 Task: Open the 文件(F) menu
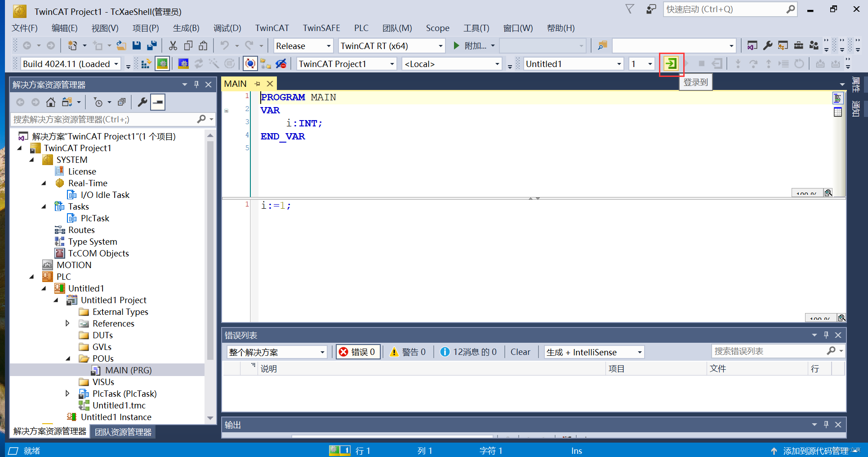point(24,28)
